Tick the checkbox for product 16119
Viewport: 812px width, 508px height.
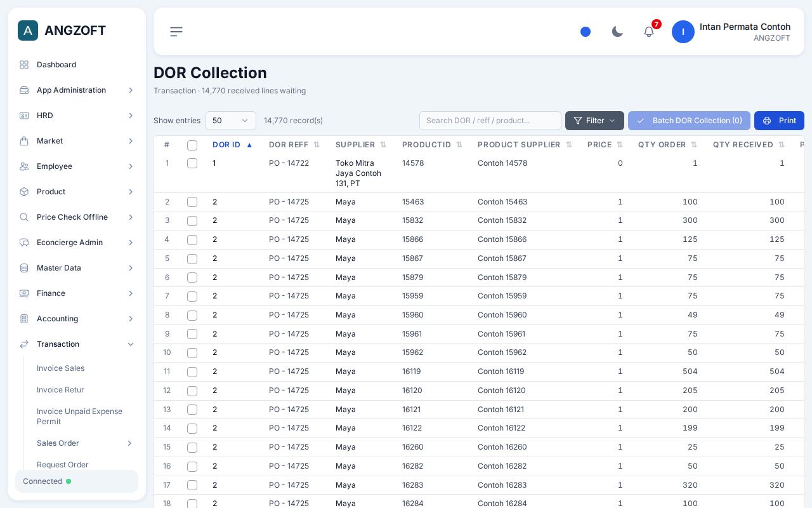point(192,372)
